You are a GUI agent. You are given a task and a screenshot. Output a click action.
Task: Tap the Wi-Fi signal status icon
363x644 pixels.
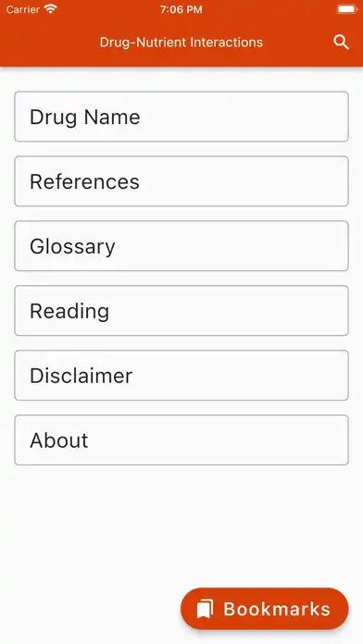tap(51, 9)
